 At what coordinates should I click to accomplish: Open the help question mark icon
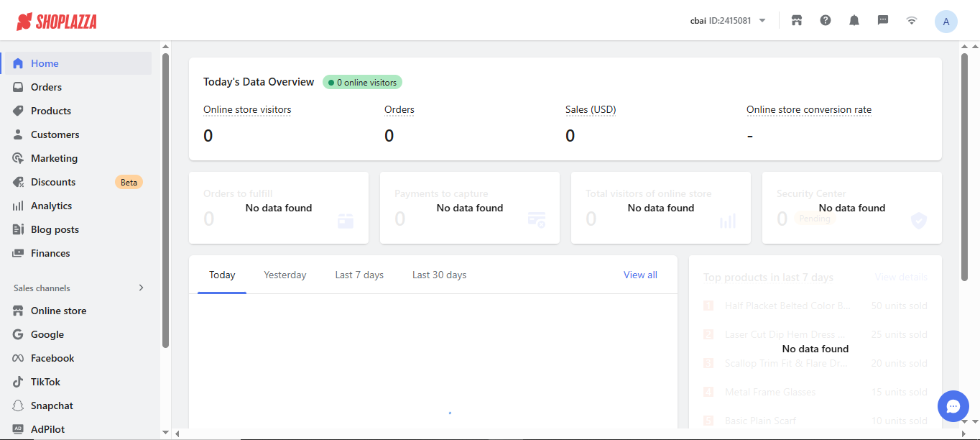(x=826, y=21)
